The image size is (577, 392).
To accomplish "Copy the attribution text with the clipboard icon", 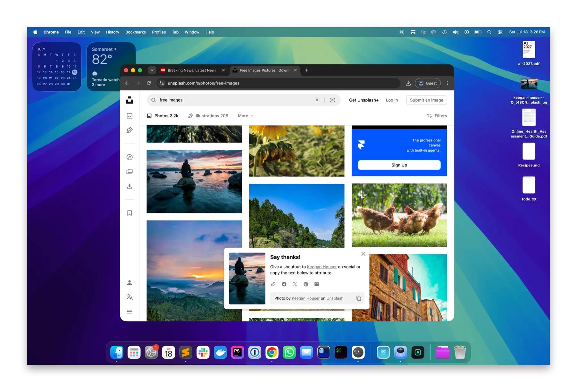I will pyautogui.click(x=359, y=298).
